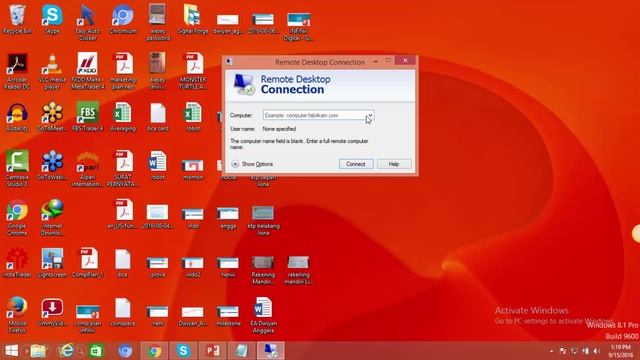
Task: Select the Chromium desktop shortcut
Action: [123, 19]
